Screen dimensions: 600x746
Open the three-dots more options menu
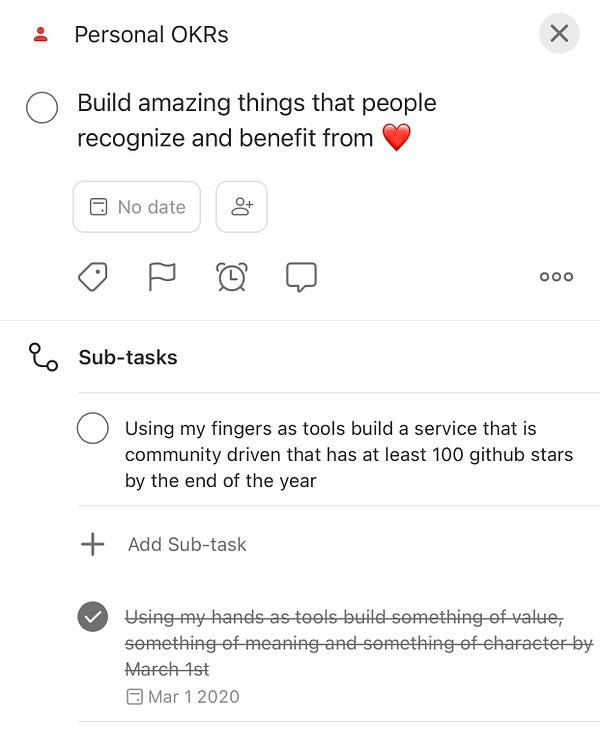pos(556,277)
